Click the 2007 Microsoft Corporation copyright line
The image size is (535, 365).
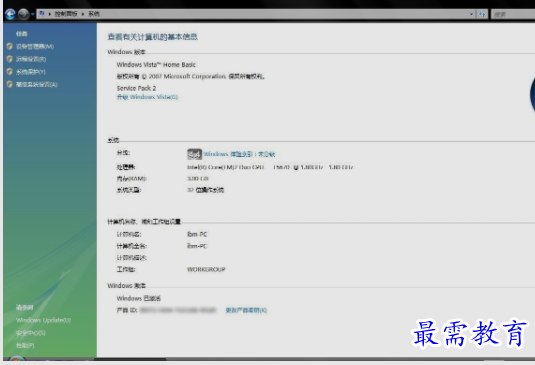190,76
